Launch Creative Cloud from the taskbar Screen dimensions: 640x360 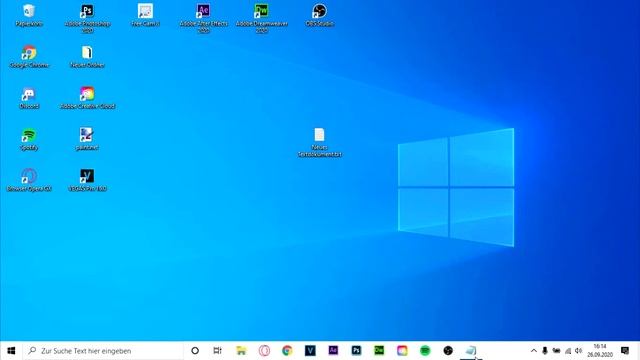point(402,351)
